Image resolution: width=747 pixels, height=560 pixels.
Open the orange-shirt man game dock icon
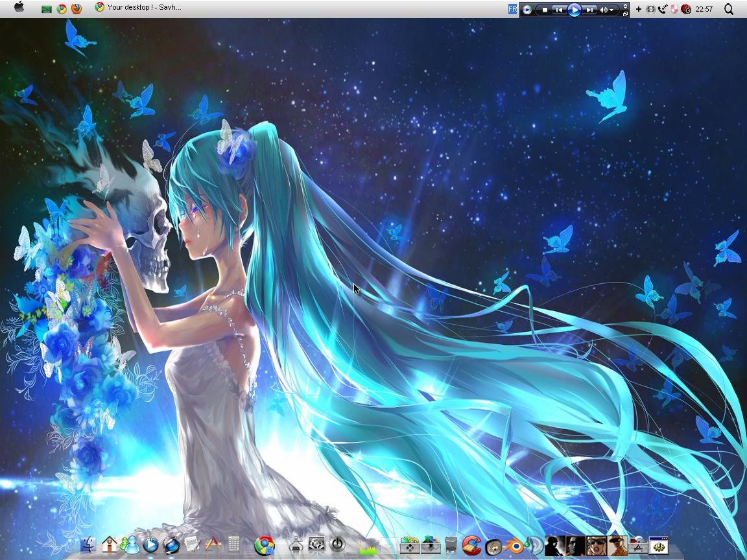(x=617, y=546)
